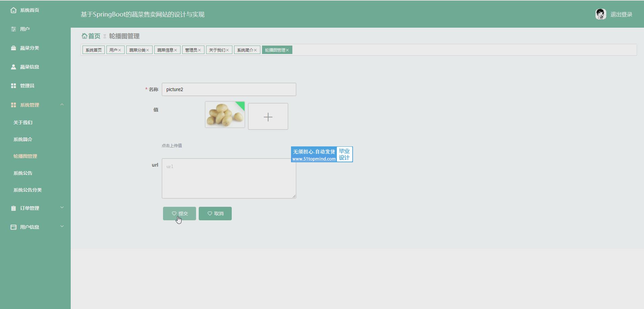Screen dimensions: 644x309
Task: Switch to the 系统首页 tab
Action: click(94, 50)
